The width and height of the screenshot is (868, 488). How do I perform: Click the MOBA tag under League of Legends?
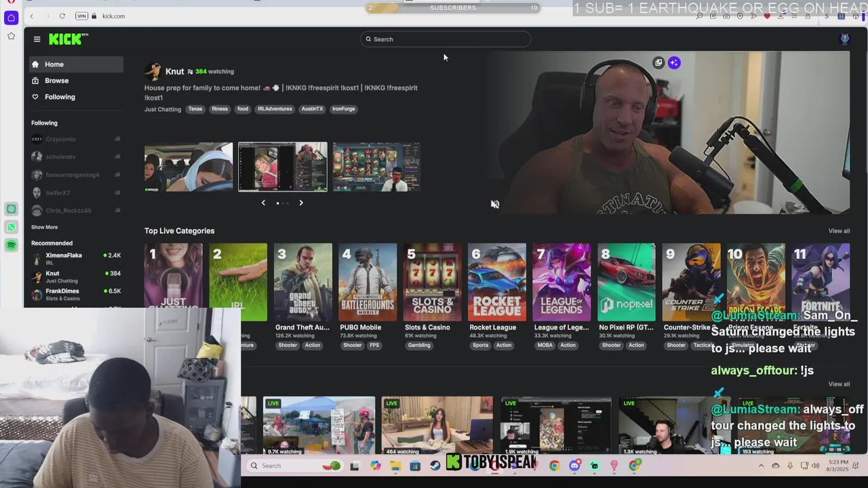[x=545, y=345]
